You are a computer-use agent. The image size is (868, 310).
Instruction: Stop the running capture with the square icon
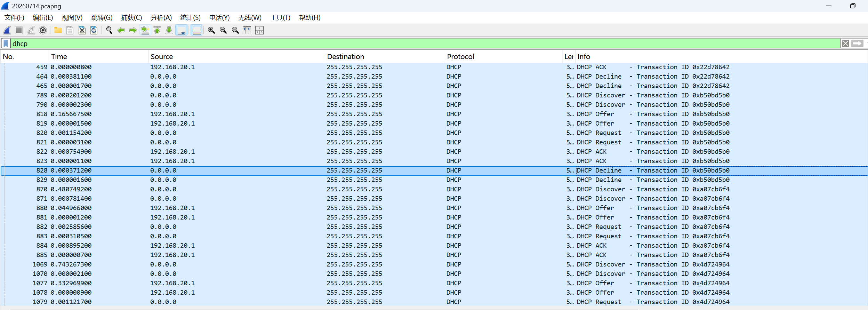19,31
